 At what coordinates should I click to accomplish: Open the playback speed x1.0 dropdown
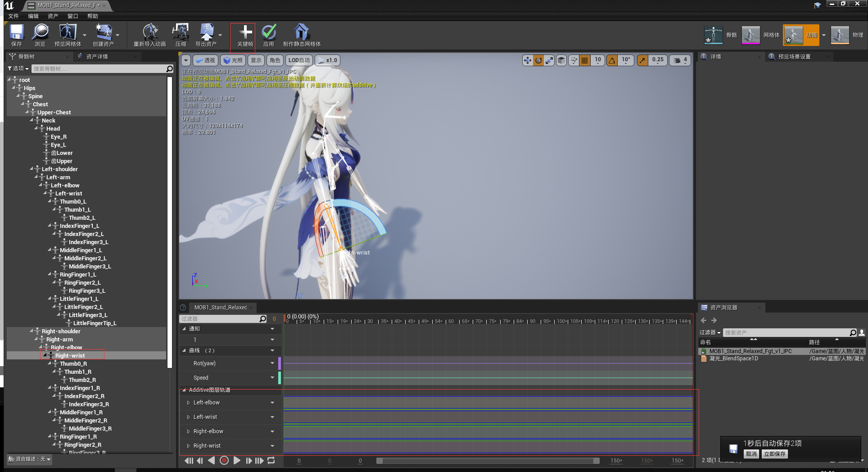click(x=327, y=60)
